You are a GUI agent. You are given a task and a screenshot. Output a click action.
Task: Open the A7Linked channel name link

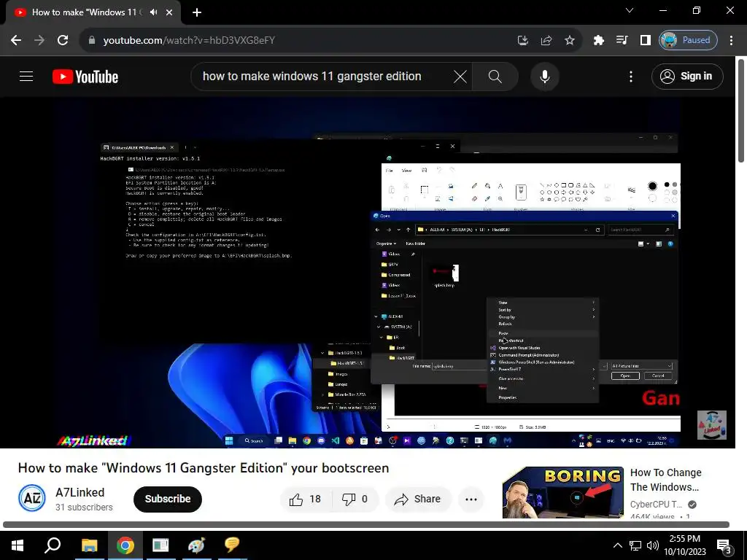coord(80,492)
